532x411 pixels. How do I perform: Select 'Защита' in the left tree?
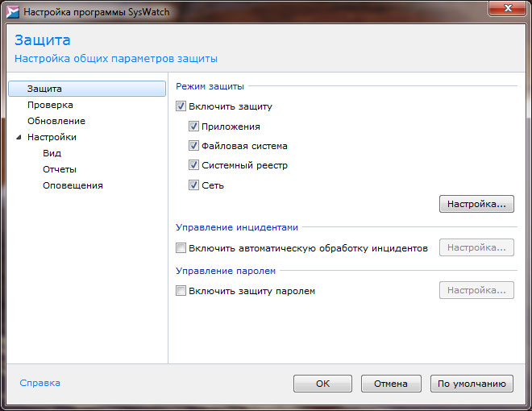pos(87,89)
